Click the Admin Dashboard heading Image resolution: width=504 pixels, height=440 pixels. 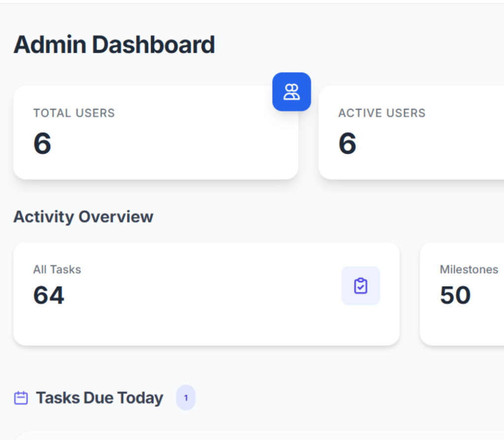point(114,45)
